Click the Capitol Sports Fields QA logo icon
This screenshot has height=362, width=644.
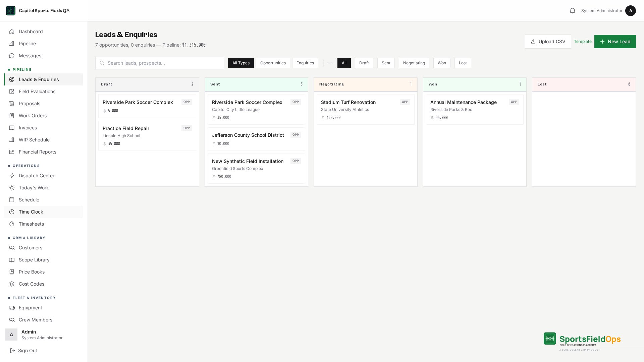[x=11, y=11]
